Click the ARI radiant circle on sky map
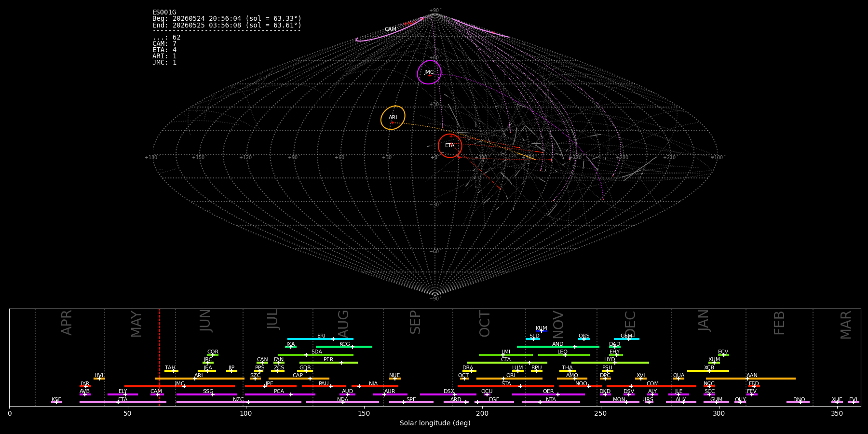Image resolution: width=868 pixels, height=434 pixels. click(x=393, y=118)
